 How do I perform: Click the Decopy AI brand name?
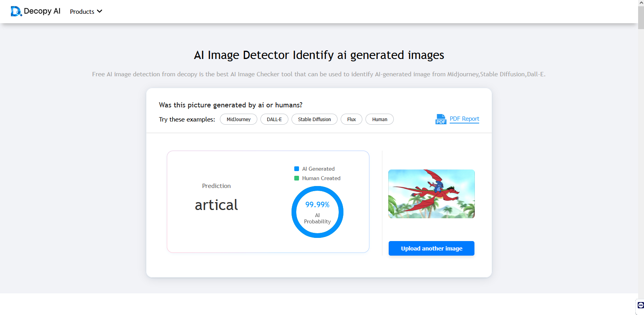[x=42, y=11]
